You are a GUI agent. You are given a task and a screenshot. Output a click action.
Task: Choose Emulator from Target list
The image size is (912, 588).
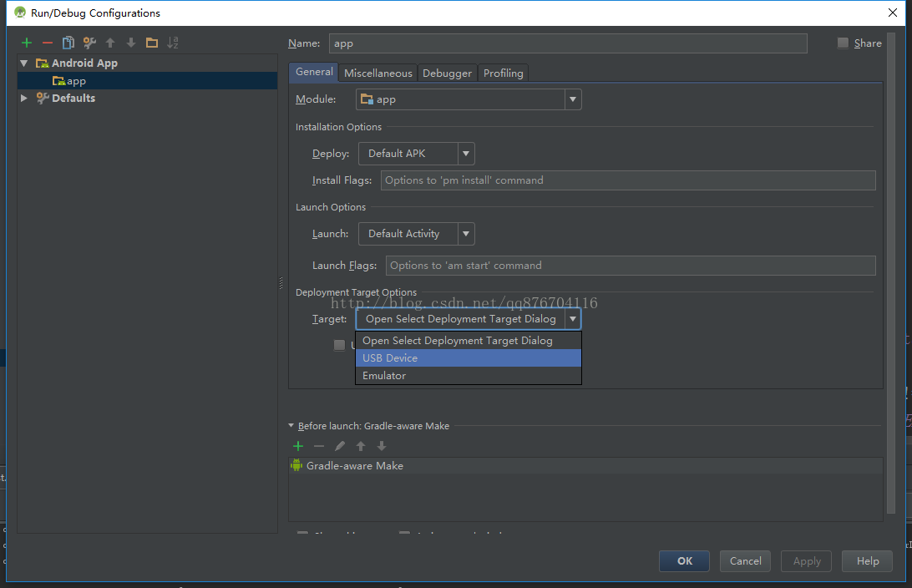pyautogui.click(x=469, y=375)
